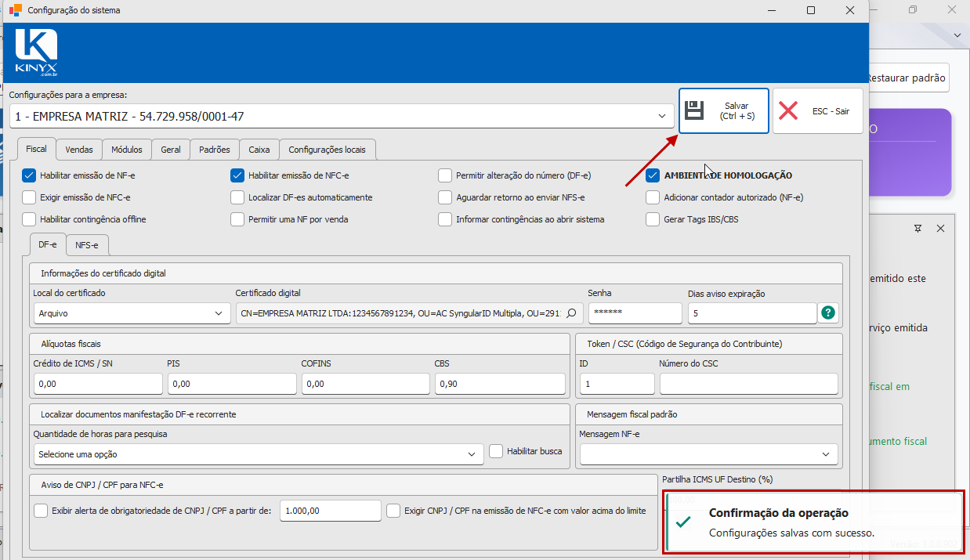Open the company selection dropdown
Screen dimensions: 970x560
[341, 117]
